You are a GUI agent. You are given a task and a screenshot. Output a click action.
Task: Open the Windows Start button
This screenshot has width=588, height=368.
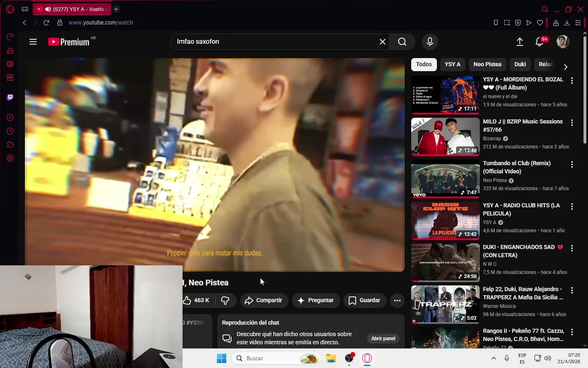tap(222, 359)
